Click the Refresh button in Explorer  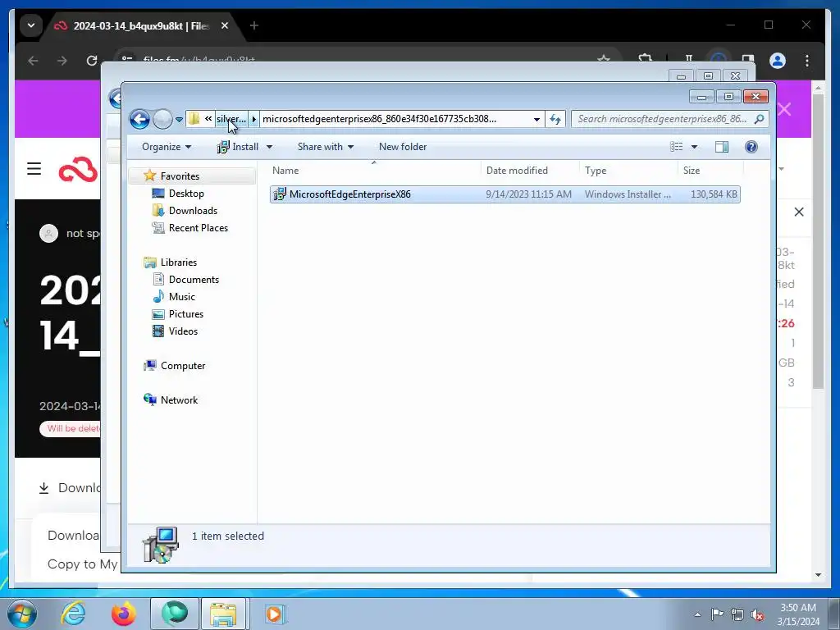[x=555, y=119]
